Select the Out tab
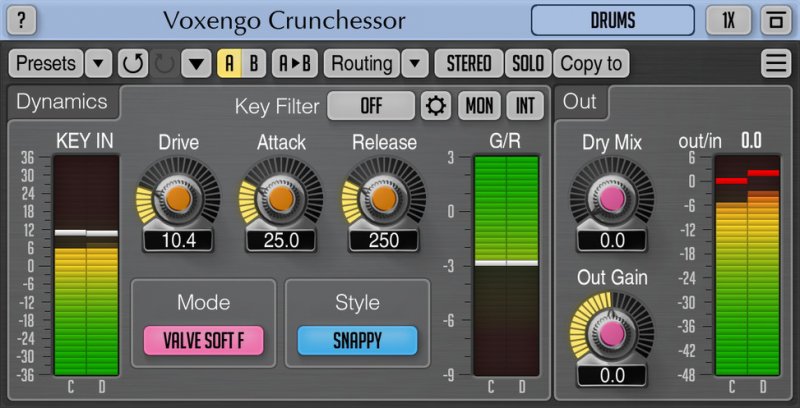Image resolution: width=800 pixels, height=408 pixels. (x=580, y=101)
